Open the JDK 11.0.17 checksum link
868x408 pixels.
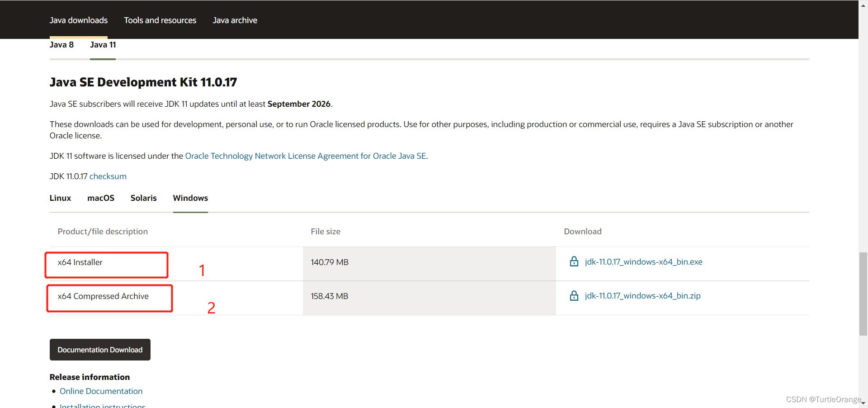[x=108, y=176]
